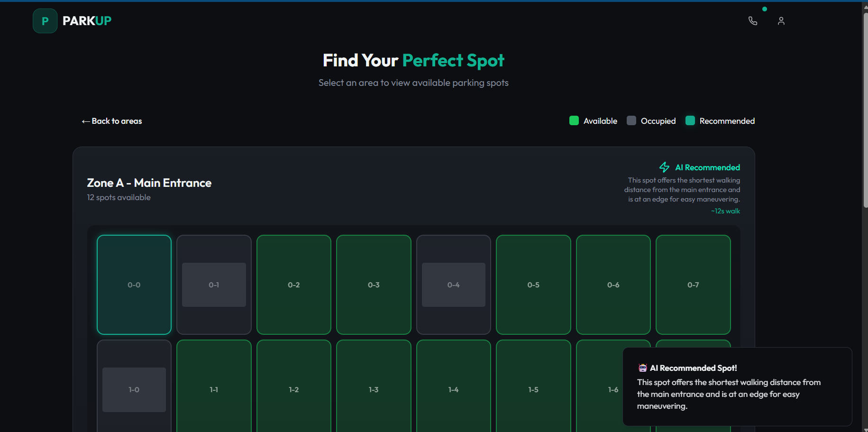Click occupied parking spot 0-1

(x=214, y=285)
